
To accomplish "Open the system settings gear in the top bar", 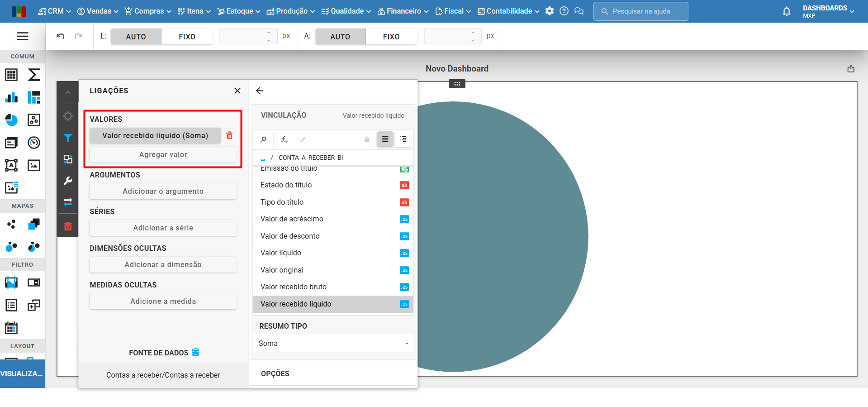I will click(x=550, y=11).
